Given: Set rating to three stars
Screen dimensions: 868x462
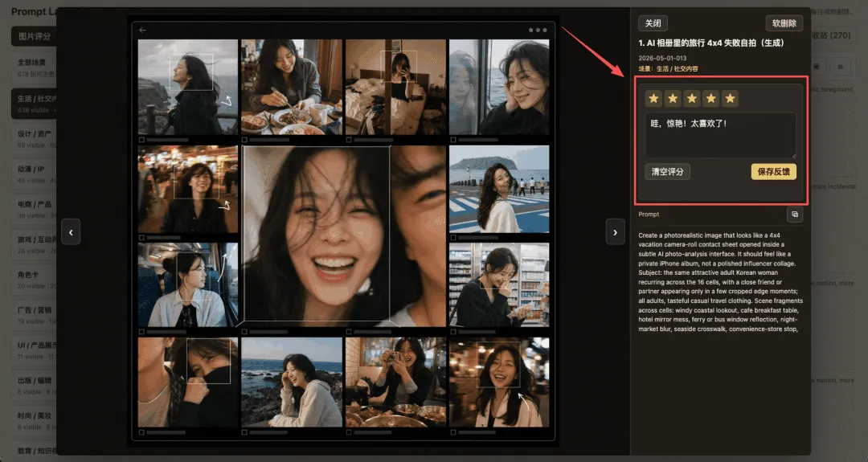Looking at the screenshot, I should [x=692, y=99].
